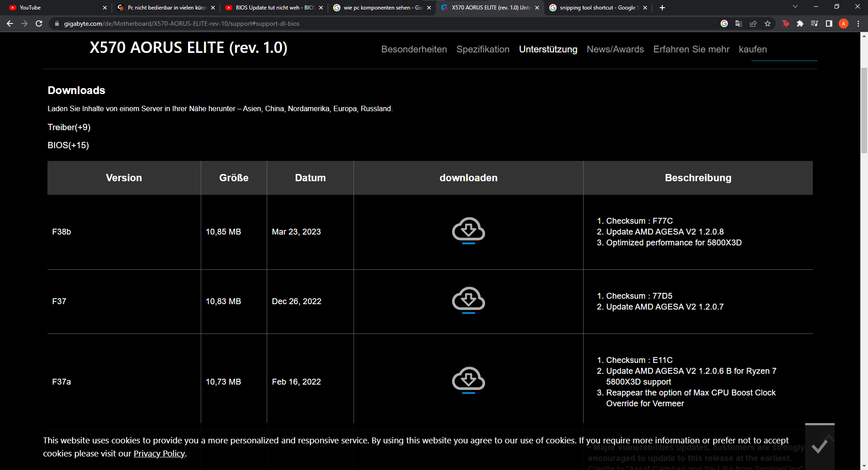868x470 pixels.
Task: Reload the Gigabyte page
Action: point(39,23)
